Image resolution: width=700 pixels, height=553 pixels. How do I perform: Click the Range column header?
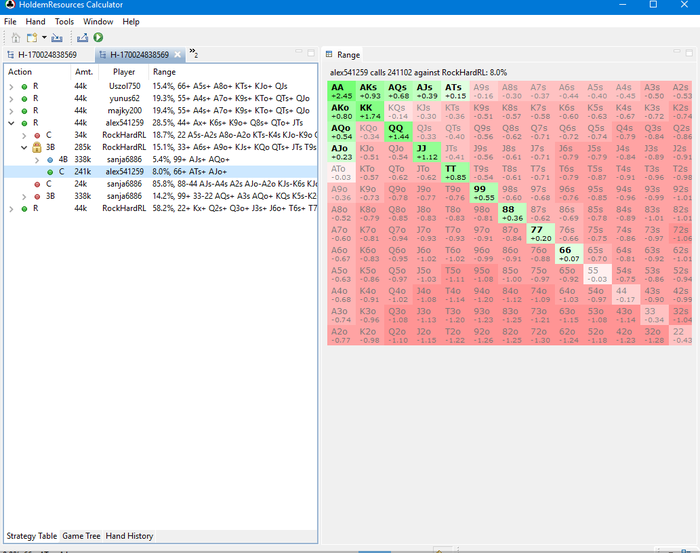(233, 72)
